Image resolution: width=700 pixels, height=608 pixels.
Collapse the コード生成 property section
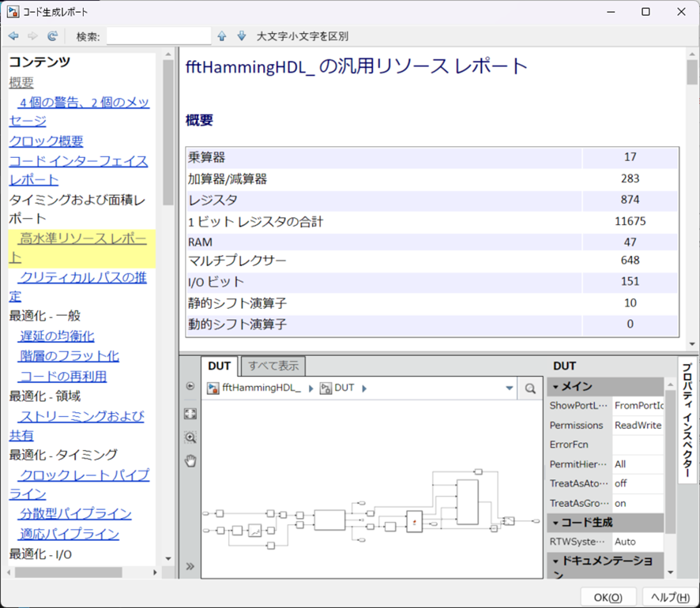(x=555, y=523)
